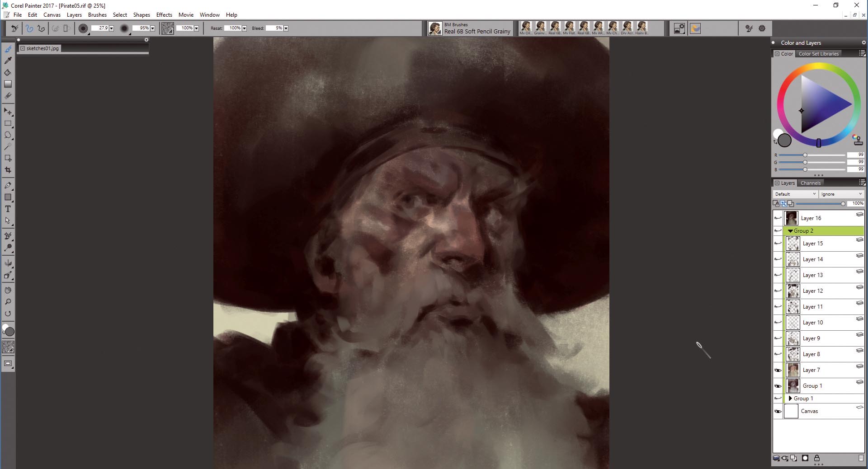Click the Lock Layer padlock icon

(816, 458)
